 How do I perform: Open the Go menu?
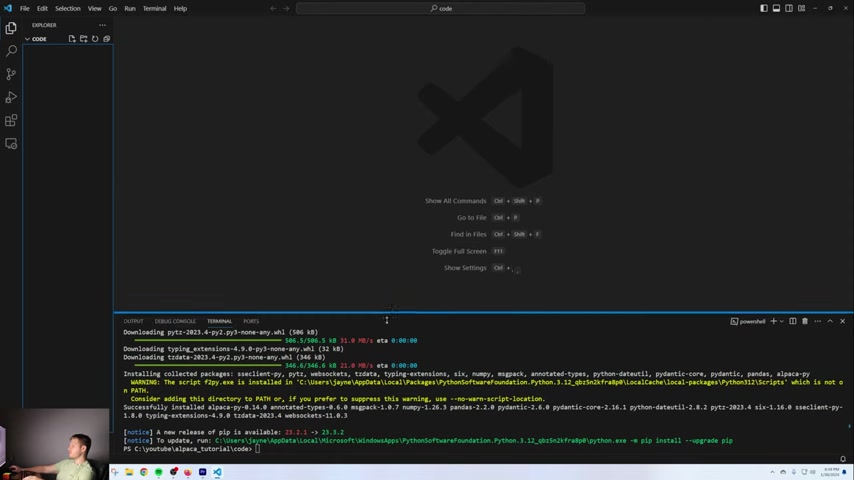113,8
